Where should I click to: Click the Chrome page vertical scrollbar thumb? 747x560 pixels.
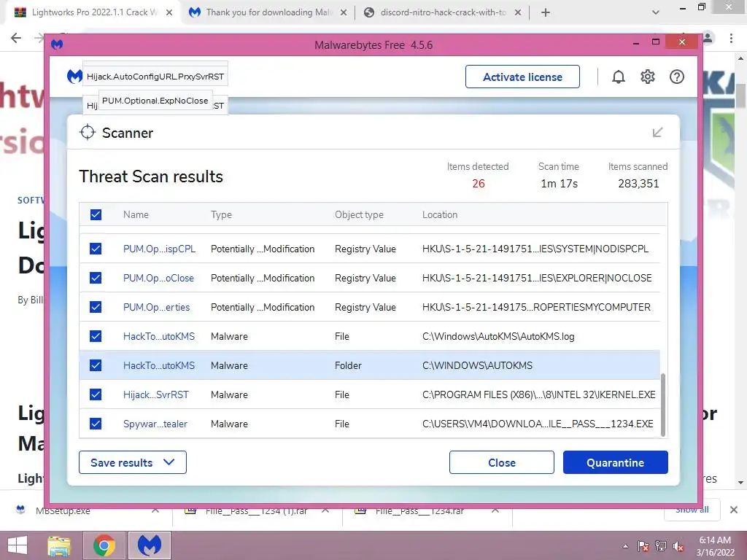740,96
